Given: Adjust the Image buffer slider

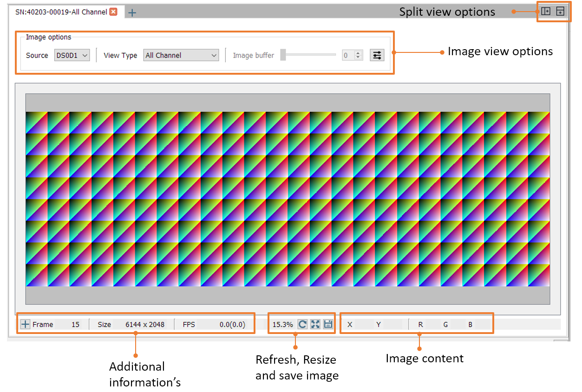Looking at the screenshot, I should click(x=308, y=55).
